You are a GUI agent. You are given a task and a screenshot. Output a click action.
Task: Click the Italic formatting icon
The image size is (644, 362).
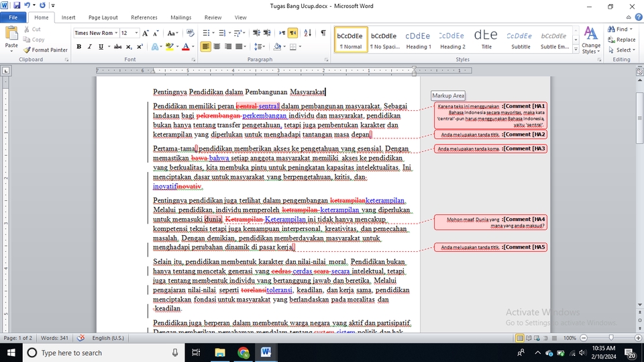[x=89, y=47]
